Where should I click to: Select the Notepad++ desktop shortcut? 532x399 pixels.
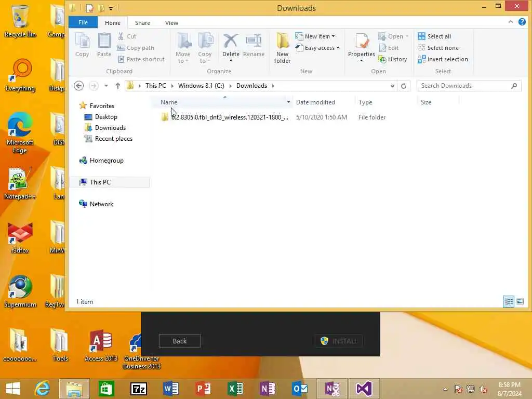[x=20, y=183]
